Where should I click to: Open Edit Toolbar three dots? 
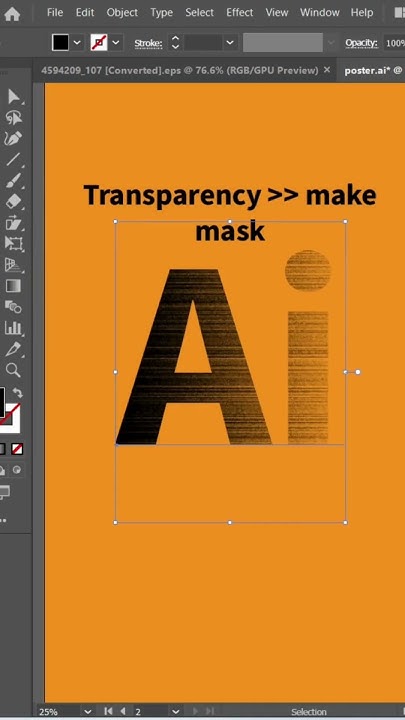tap(4, 521)
